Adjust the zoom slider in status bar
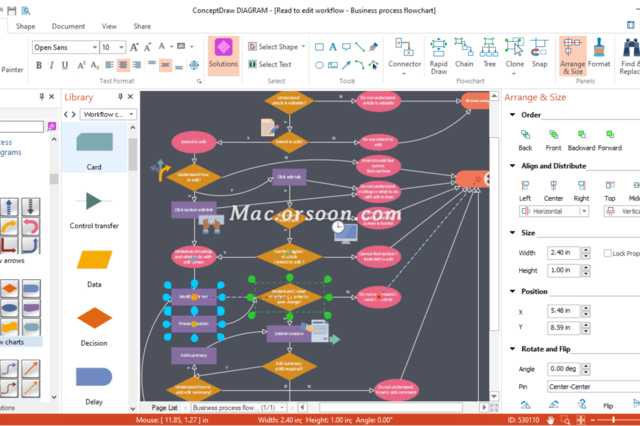The height and width of the screenshot is (426, 640). 613,420
